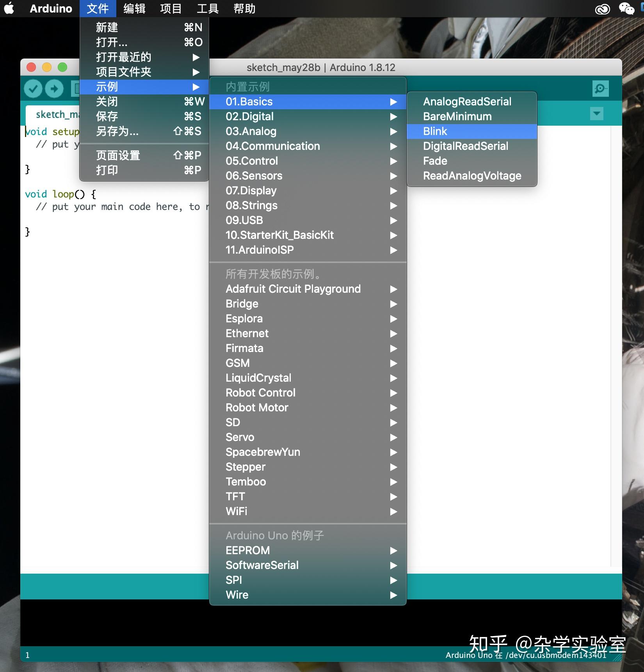644x672 pixels.
Task: Expand the Bridge library examples
Action: point(308,304)
